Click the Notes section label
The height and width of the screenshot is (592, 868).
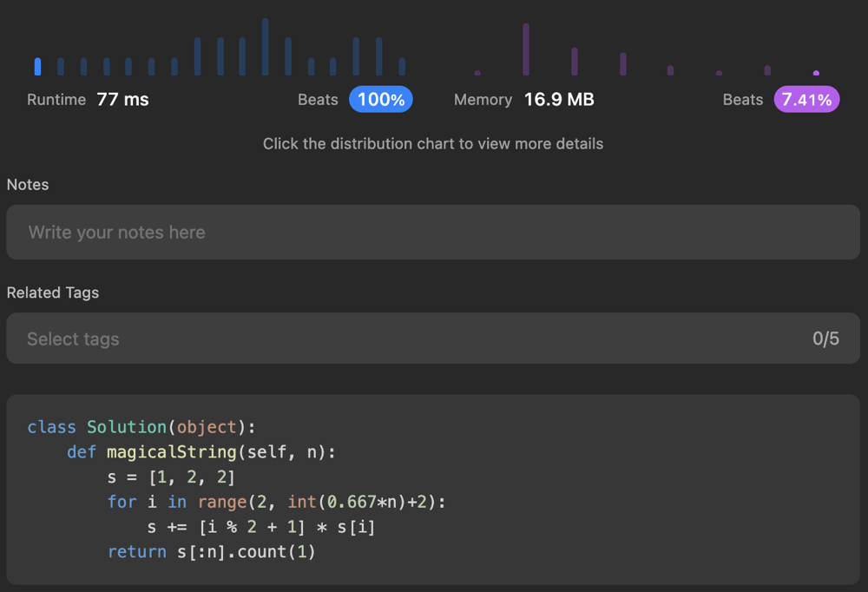click(28, 185)
